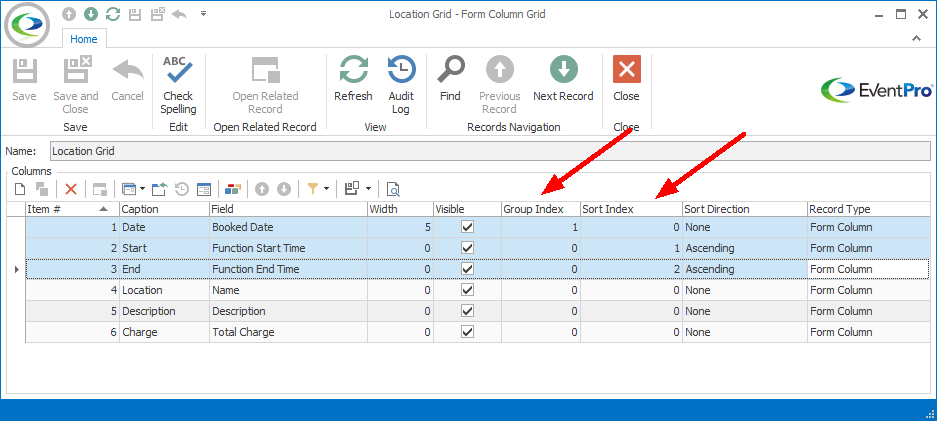Image resolution: width=937 pixels, height=421 pixels.
Task: Click the Find magnifier button
Action: (450, 80)
